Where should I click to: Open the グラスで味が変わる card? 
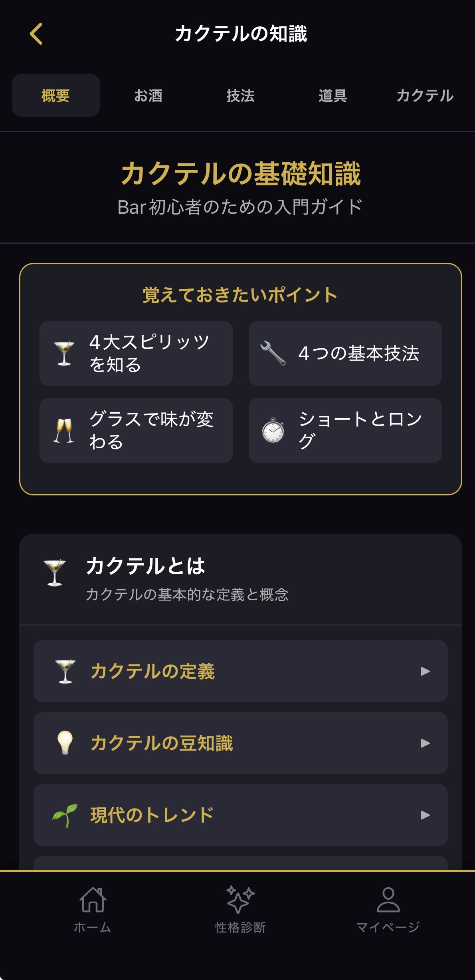[136, 430]
